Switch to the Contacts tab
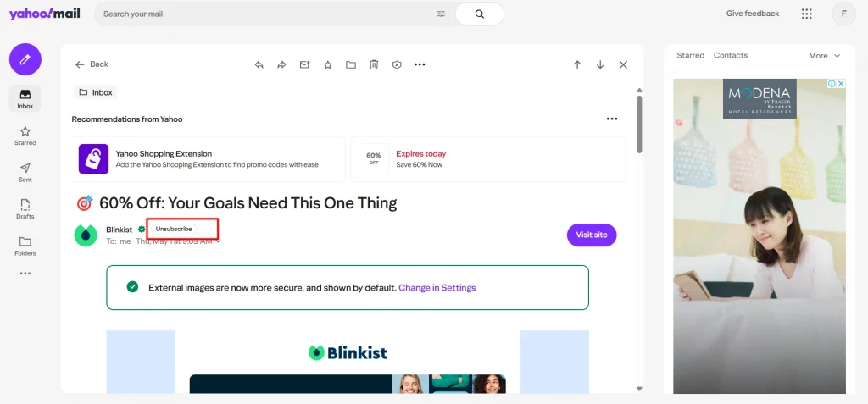The image size is (868, 404). (730, 55)
